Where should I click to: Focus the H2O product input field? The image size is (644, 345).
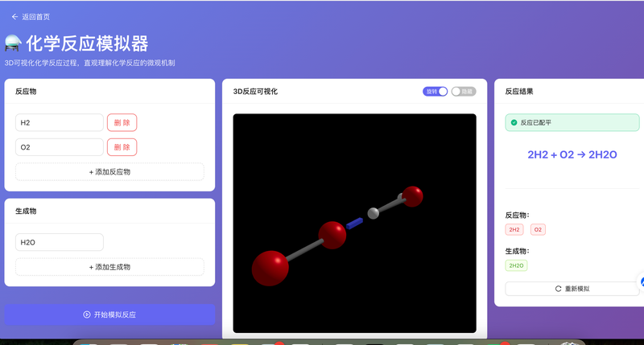[60, 242]
